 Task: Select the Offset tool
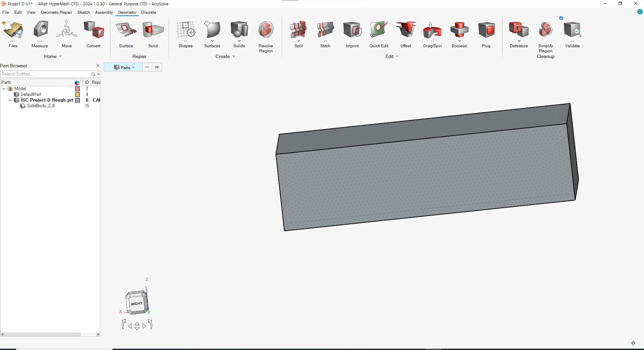click(406, 34)
